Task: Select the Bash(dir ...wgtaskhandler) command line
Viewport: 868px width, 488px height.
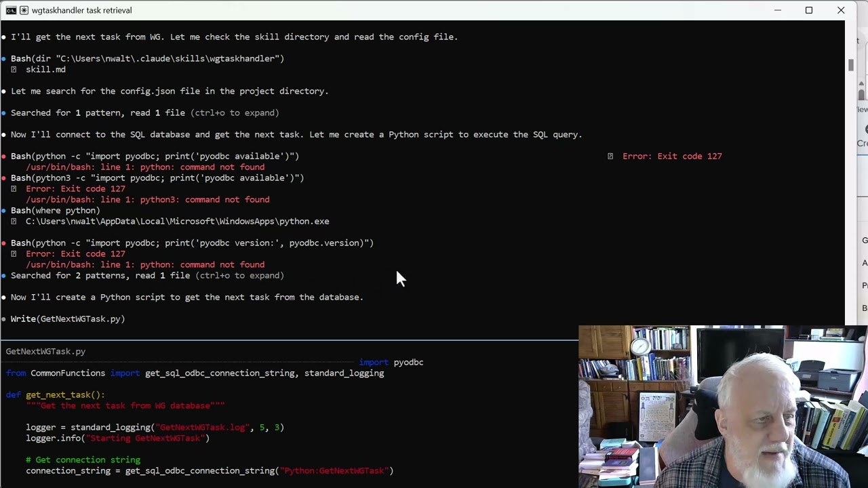Action: 147,58
